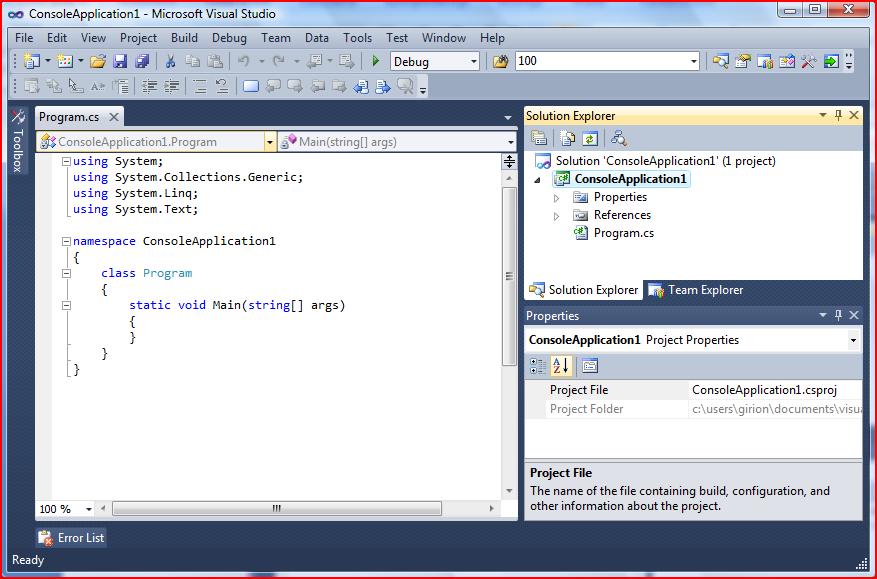The height and width of the screenshot is (579, 877).
Task: Switch to the Team Explorer tab
Action: (x=695, y=290)
